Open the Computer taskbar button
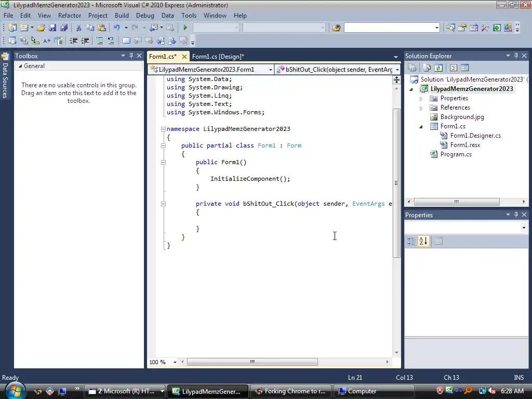 click(x=374, y=391)
